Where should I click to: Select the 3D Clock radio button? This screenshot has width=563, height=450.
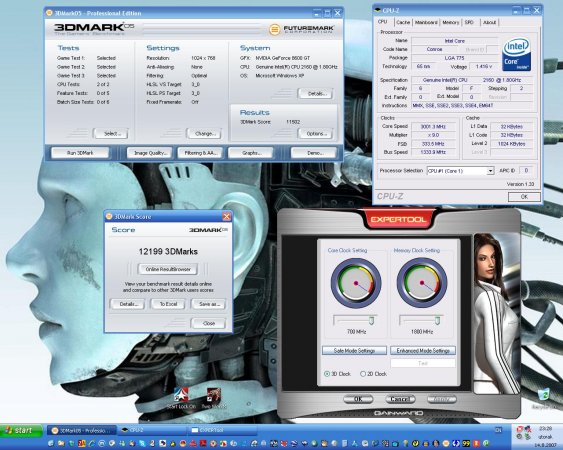[x=327, y=374]
